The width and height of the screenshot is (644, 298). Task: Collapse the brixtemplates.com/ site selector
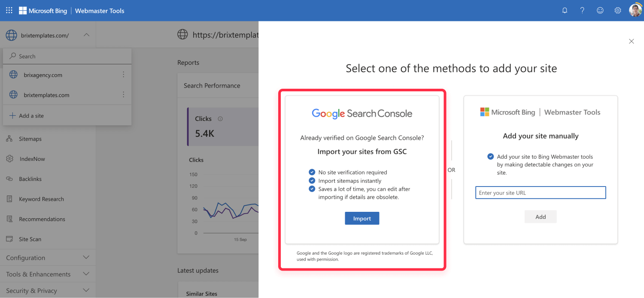[86, 35]
